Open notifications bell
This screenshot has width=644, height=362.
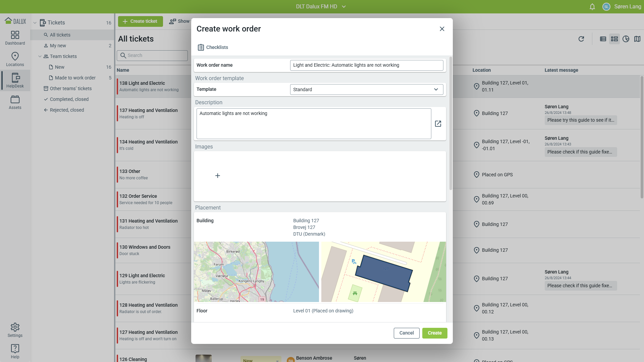592,7
